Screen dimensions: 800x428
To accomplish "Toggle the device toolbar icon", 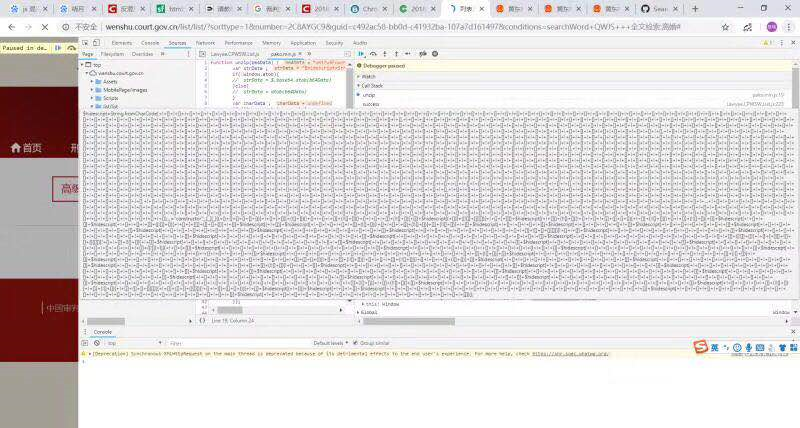I will point(96,43).
